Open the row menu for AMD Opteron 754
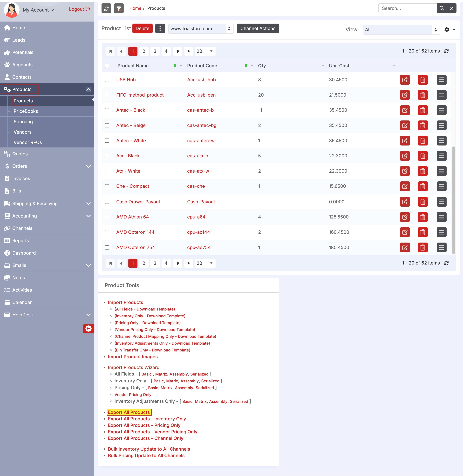This screenshot has width=463, height=476. click(x=442, y=247)
